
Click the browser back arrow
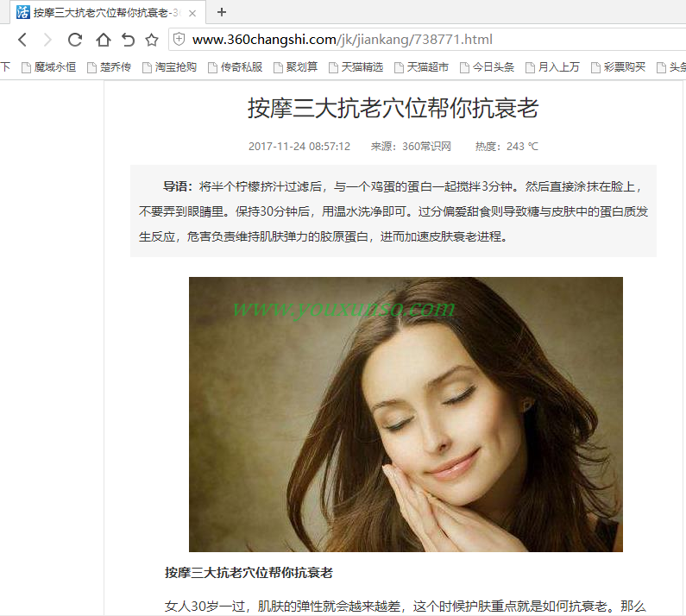(x=22, y=40)
